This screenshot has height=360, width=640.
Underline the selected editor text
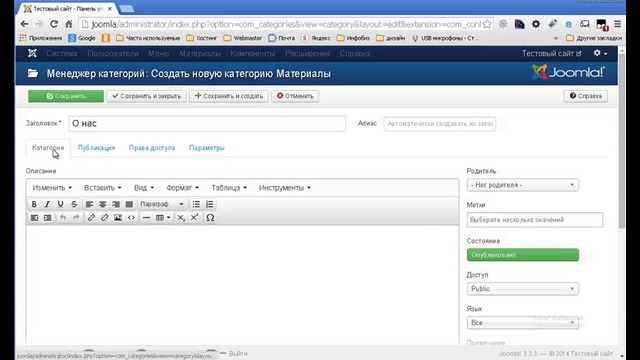60,204
